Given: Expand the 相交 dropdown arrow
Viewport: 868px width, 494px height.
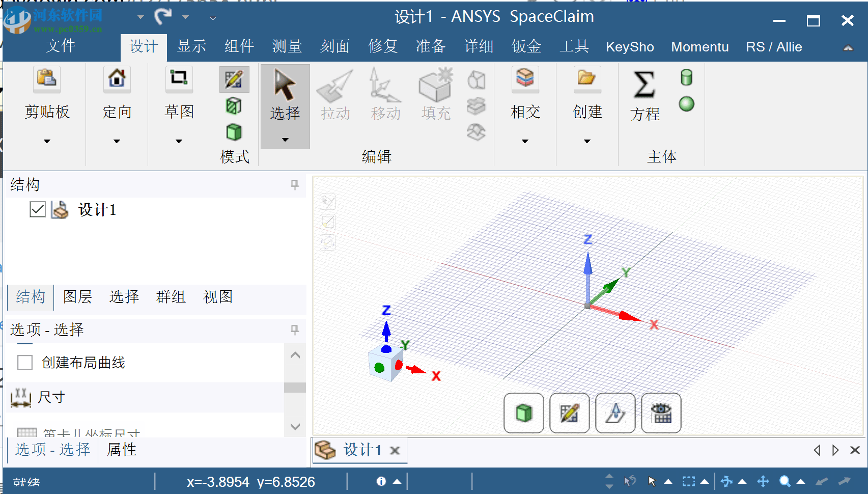Looking at the screenshot, I should tap(525, 141).
